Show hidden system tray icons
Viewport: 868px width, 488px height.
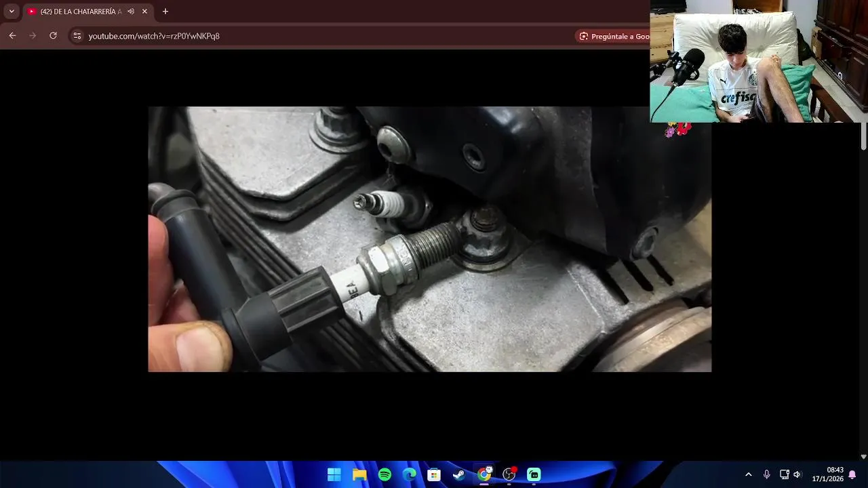(x=748, y=474)
